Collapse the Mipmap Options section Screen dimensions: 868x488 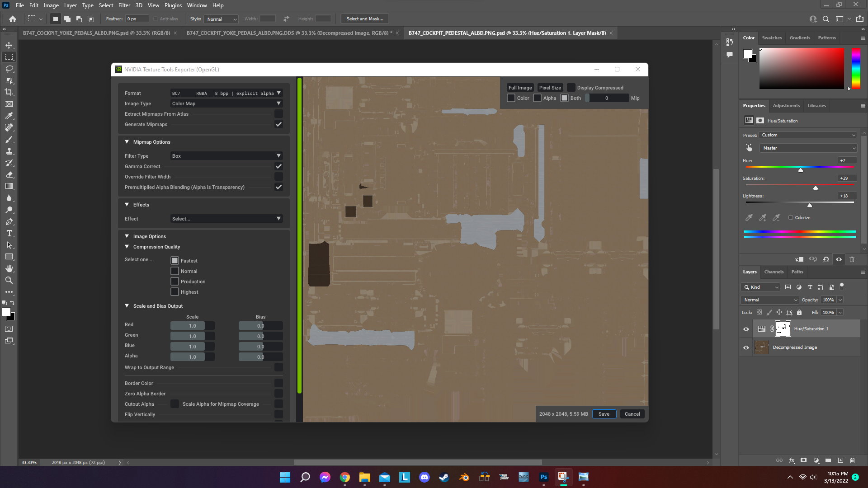[127, 141]
